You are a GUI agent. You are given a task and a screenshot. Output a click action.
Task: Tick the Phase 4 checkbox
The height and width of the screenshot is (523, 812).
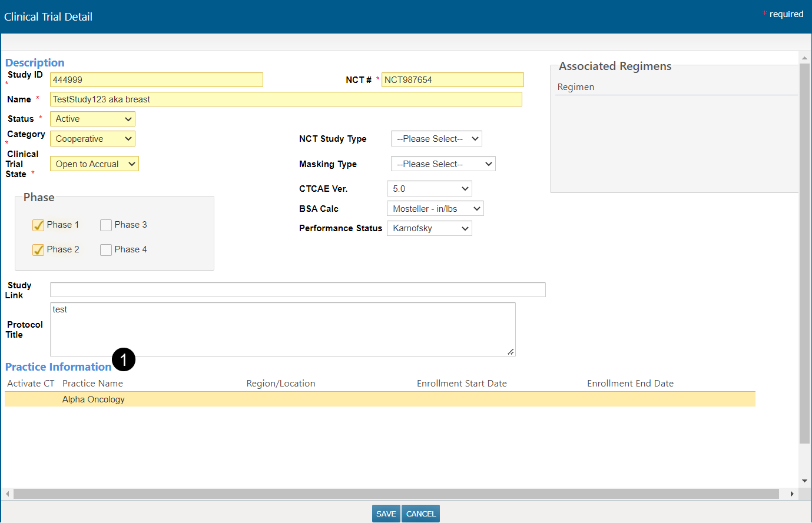[106, 250]
